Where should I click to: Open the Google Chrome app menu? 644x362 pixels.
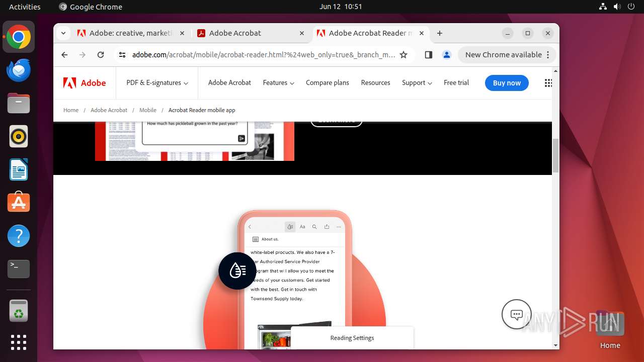point(91,7)
